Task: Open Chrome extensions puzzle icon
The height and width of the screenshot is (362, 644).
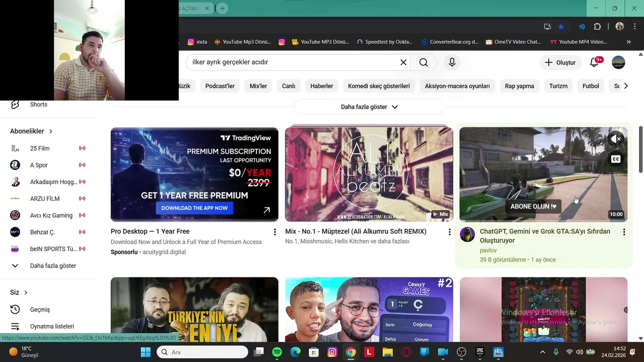Action: (597, 27)
